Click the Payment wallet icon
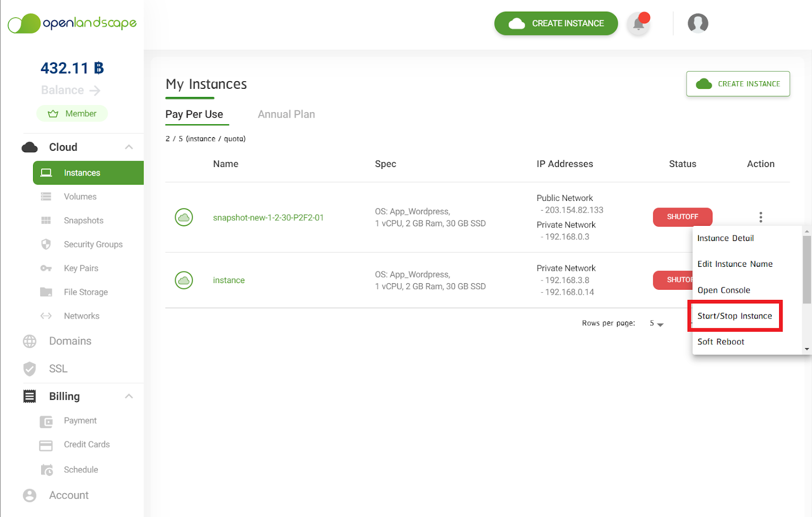This screenshot has height=517, width=812. coord(46,421)
